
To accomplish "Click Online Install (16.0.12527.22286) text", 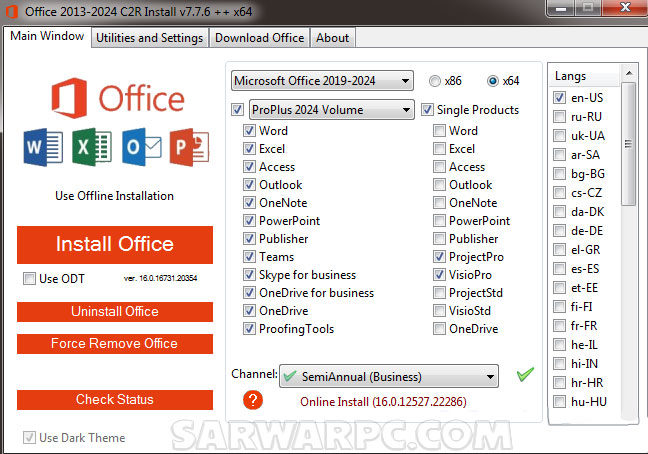I will tap(383, 402).
